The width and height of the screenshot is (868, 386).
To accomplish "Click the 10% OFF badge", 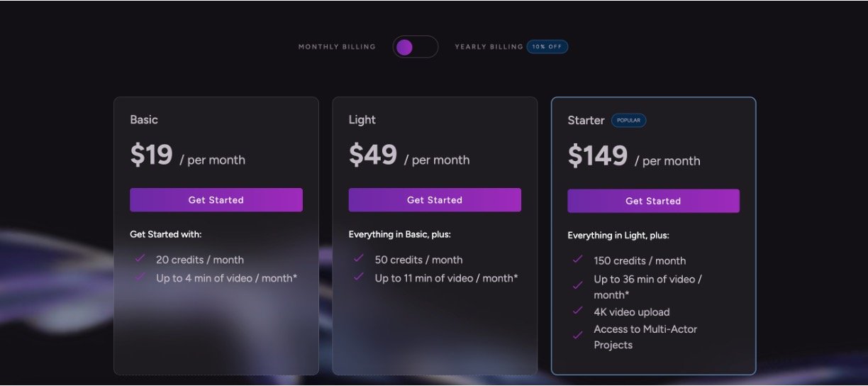I will click(x=547, y=47).
